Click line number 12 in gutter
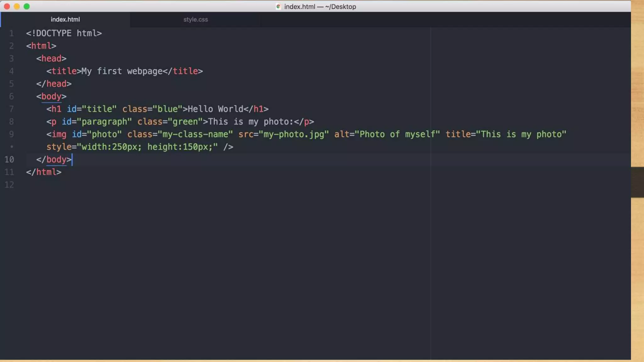644x362 pixels. 9,185
